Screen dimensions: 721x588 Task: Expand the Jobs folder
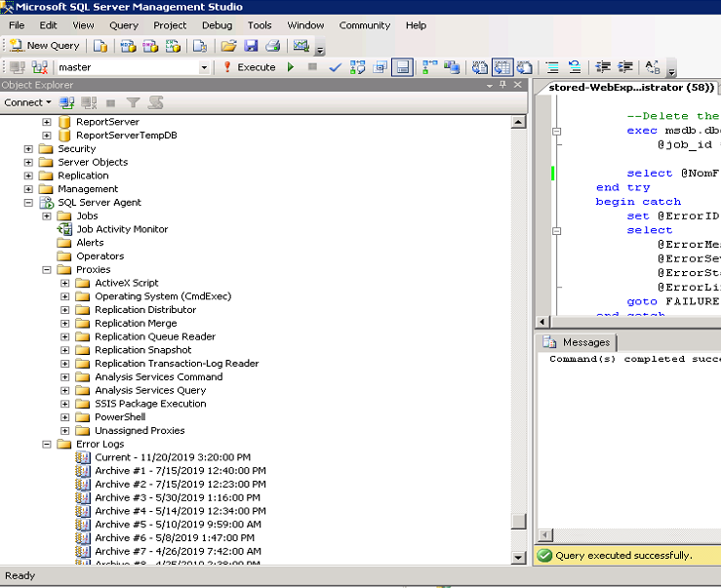(x=47, y=216)
